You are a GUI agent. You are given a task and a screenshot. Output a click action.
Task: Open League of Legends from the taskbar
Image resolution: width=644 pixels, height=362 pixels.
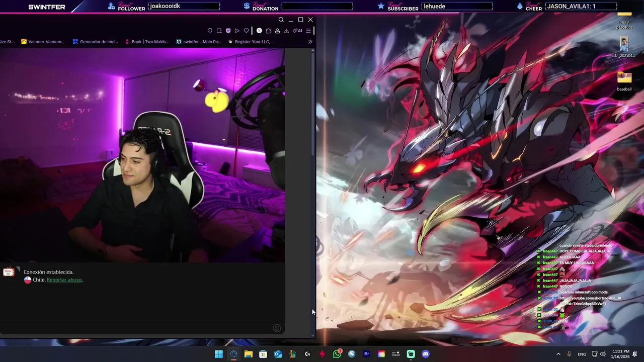coord(293,354)
